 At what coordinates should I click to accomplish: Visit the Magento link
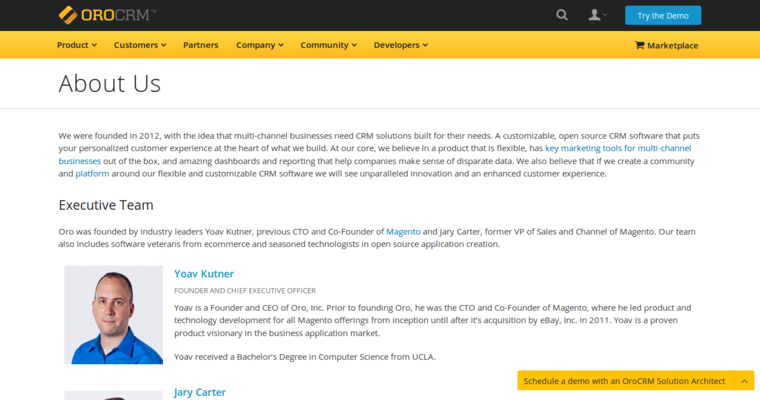pyautogui.click(x=403, y=231)
